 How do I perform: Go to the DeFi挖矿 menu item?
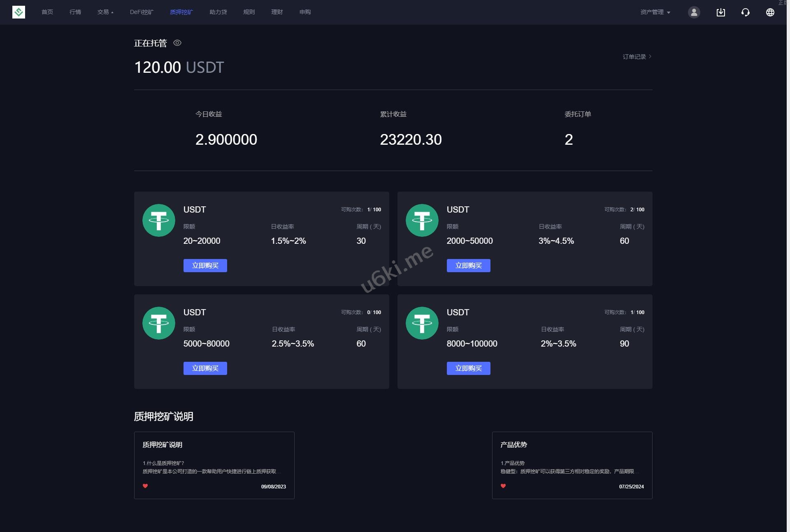[142, 12]
